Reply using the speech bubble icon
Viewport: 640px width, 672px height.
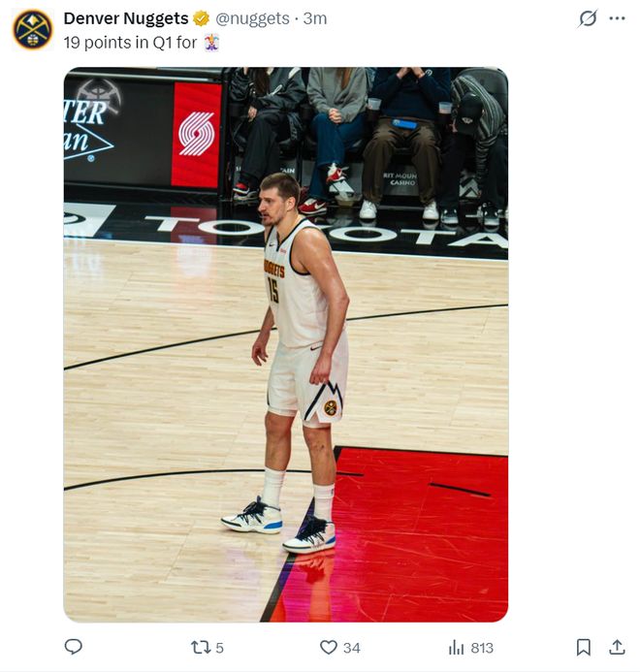click(x=73, y=647)
